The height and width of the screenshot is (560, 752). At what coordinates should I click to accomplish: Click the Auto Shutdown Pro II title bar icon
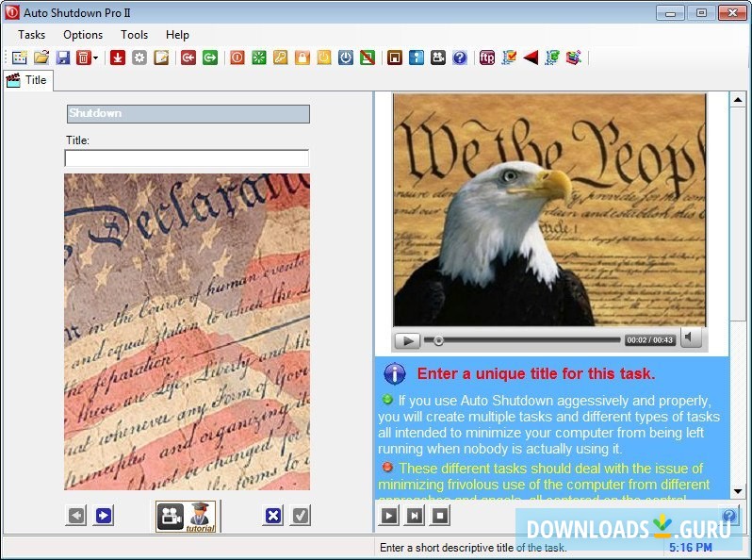pyautogui.click(x=12, y=12)
